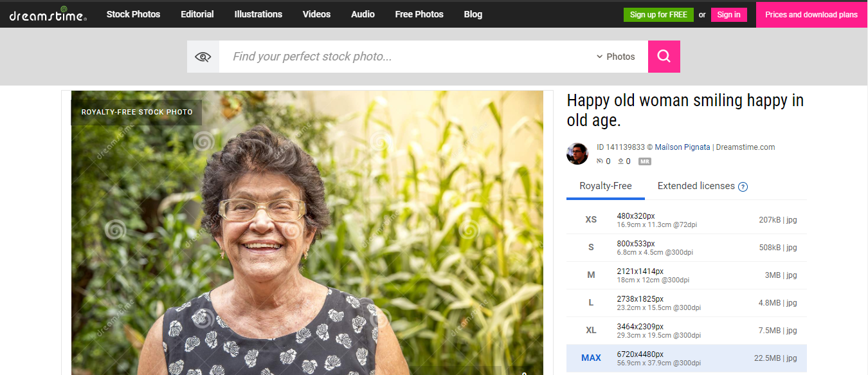The width and height of the screenshot is (868, 375).
Task: Click the 7.5MB | jpg file size
Action: [x=778, y=331]
